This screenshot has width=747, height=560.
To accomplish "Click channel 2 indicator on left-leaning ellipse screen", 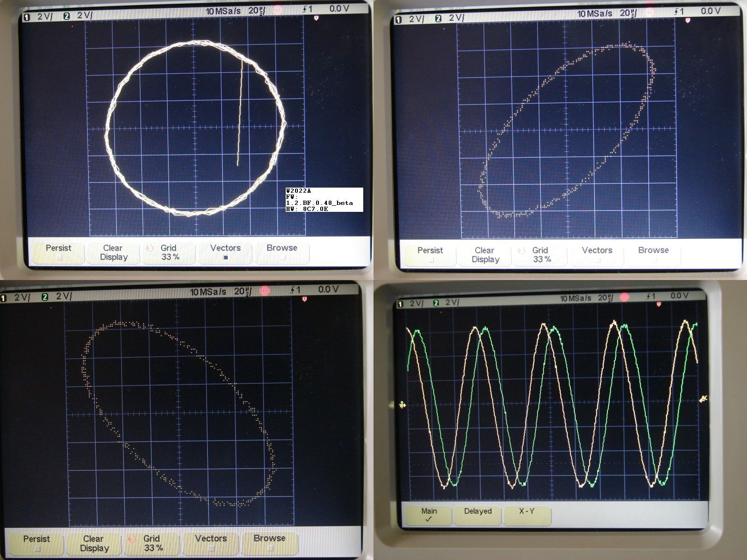I will pyautogui.click(x=45, y=297).
